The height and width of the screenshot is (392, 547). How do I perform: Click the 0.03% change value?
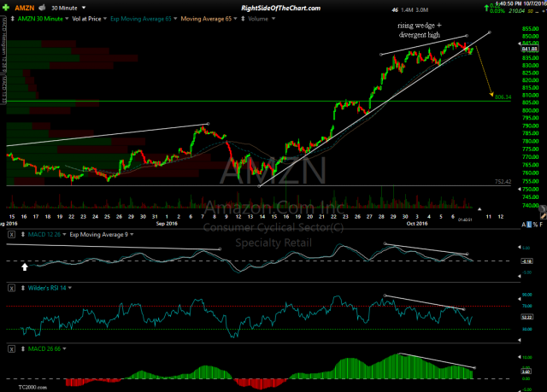click(497, 11)
